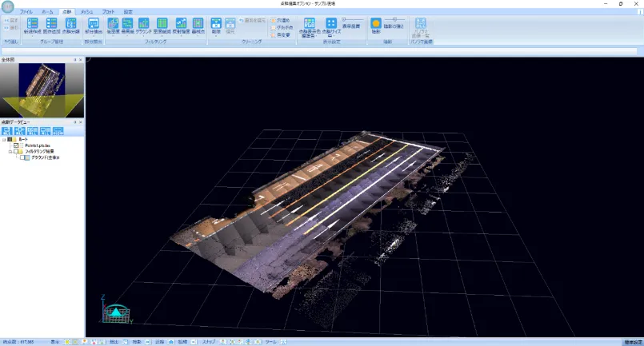Check the フィルタリング結果 folder checkbox
This screenshot has height=346, width=644.
click(x=18, y=151)
